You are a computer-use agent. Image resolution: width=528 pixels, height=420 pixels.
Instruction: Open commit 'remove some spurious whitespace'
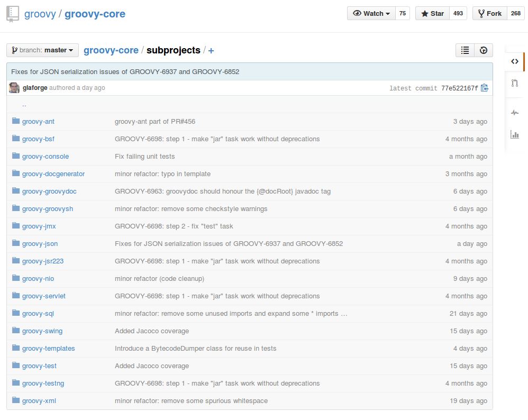coord(192,401)
